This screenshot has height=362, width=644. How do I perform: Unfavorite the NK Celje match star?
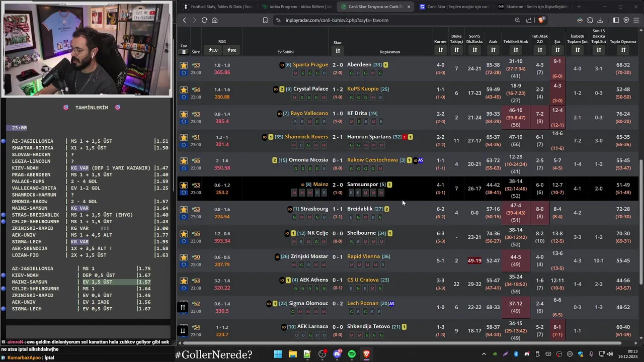184,234
